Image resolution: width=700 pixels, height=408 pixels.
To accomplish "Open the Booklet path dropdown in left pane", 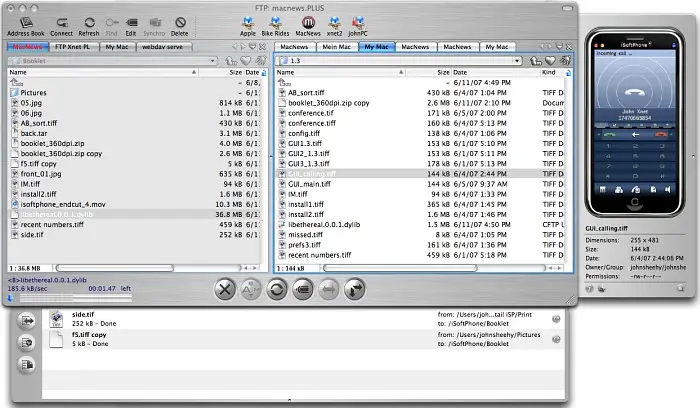I will point(212,61).
